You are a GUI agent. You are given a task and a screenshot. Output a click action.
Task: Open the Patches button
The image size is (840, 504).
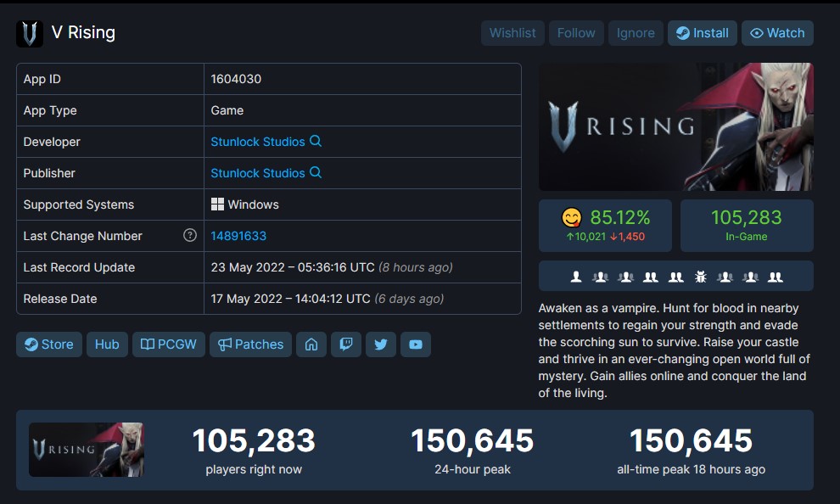click(250, 344)
